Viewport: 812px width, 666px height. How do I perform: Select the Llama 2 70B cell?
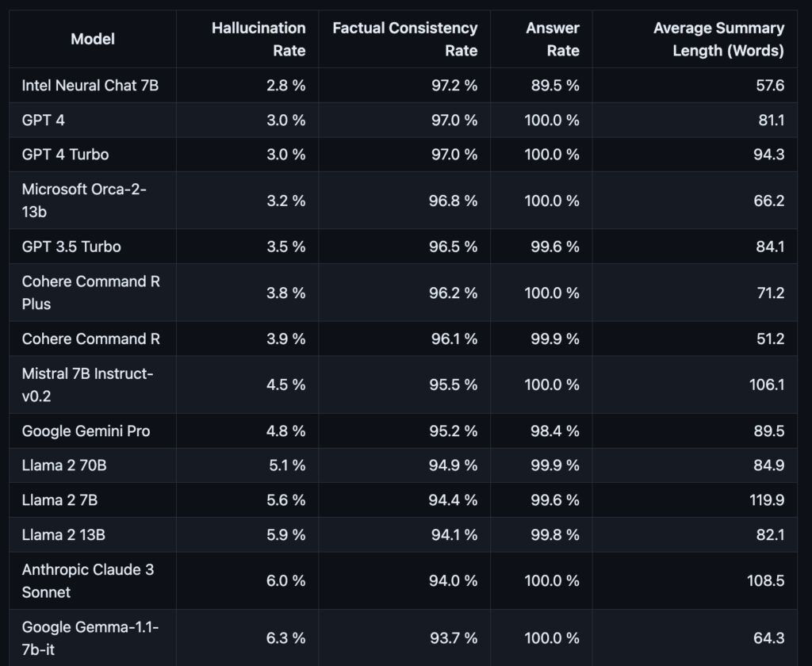64,465
